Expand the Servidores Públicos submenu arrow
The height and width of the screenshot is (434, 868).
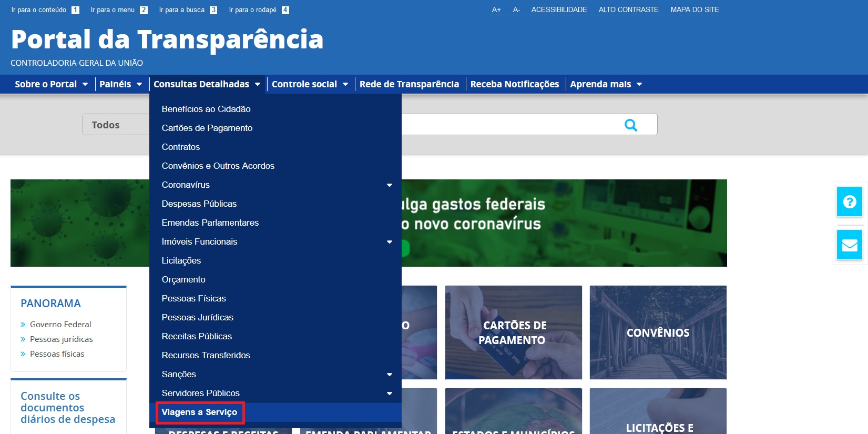coord(389,393)
